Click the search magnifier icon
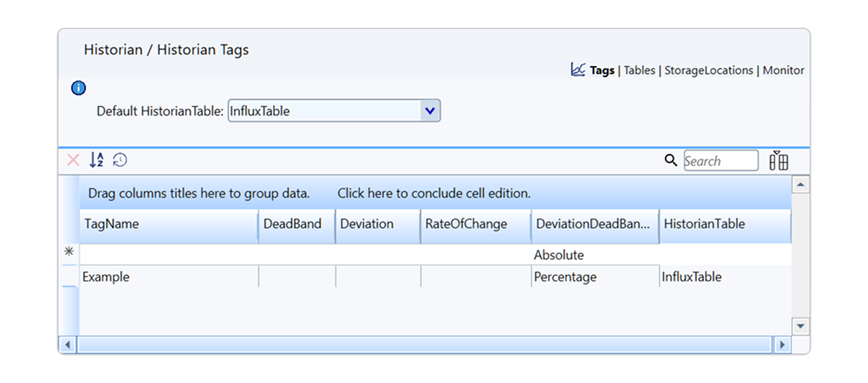 pos(671,161)
